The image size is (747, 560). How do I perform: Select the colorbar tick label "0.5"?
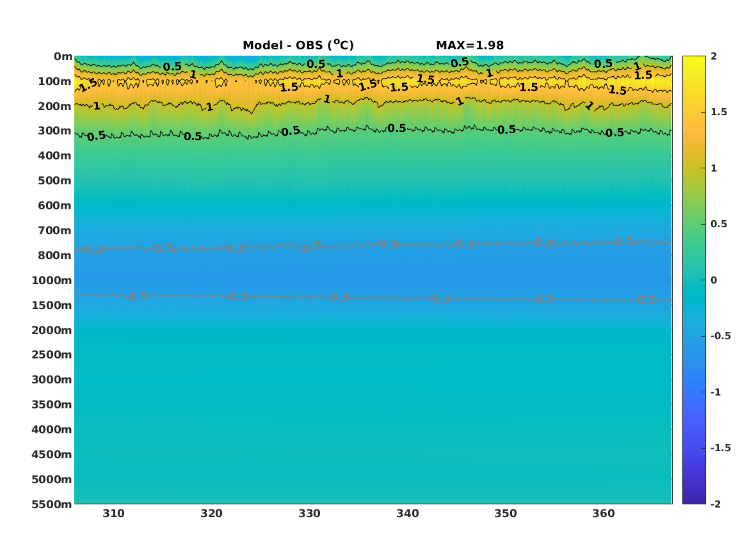pyautogui.click(x=719, y=224)
